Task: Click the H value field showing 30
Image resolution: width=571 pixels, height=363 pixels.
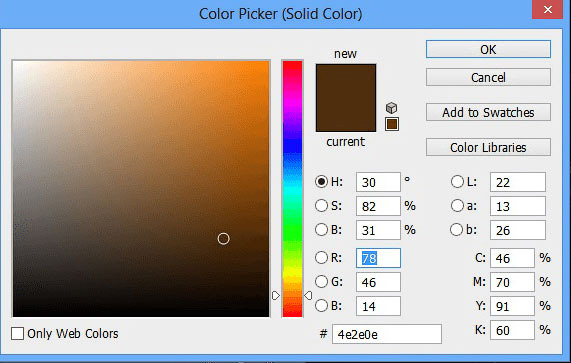Action: 378,182
